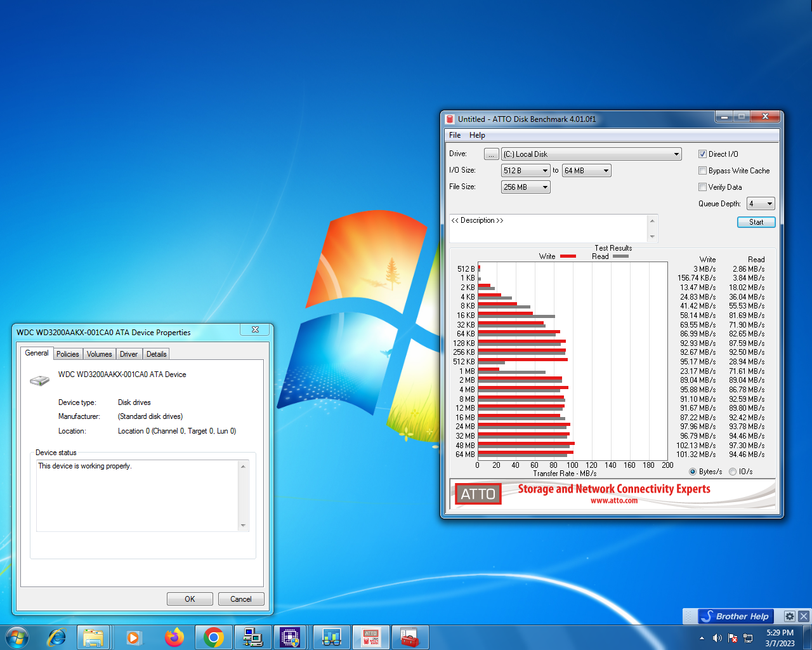Image resolution: width=812 pixels, height=650 pixels.
Task: Click Cancel in Device Properties dialog
Action: click(241, 599)
